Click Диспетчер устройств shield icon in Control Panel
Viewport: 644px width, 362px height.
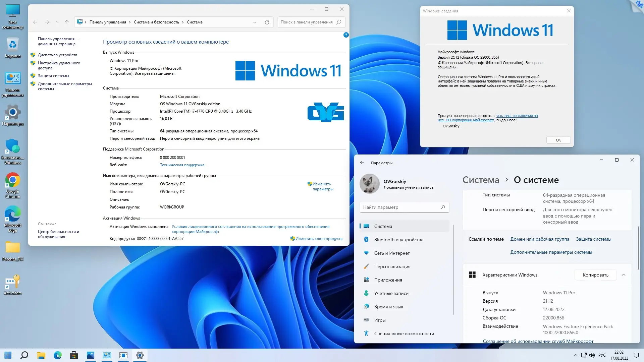click(x=33, y=55)
